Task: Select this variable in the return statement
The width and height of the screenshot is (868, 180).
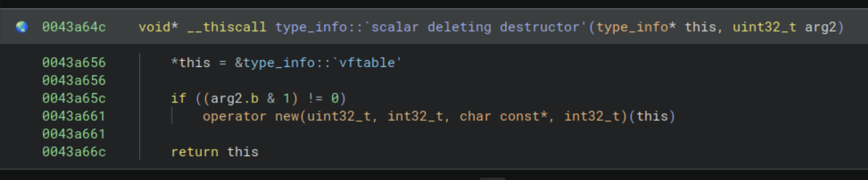Action: tap(243, 152)
